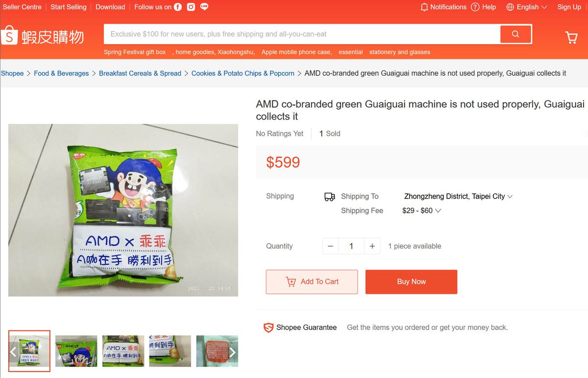The height and width of the screenshot is (378, 588).
Task: Open the Download menu item
Action: coord(110,7)
